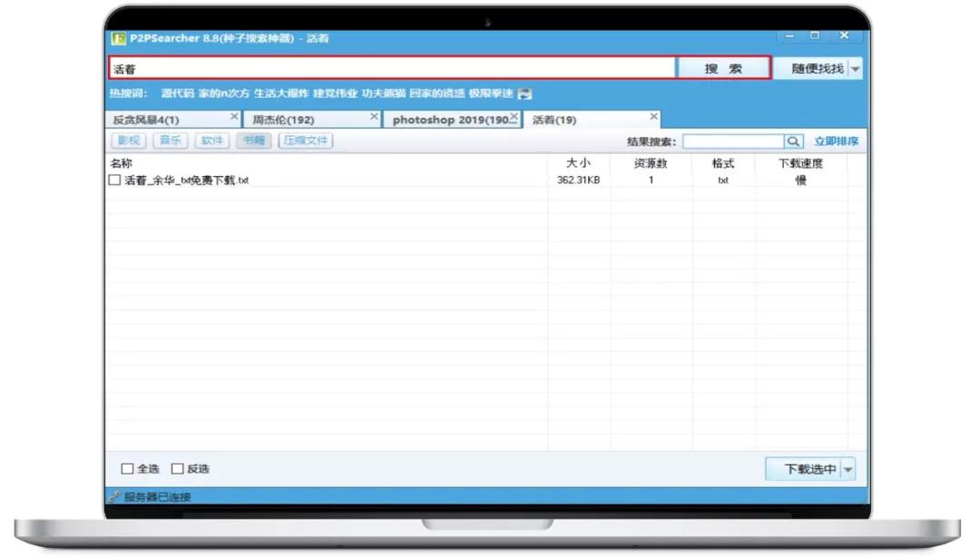Click hot word 建党伟业
980x557 pixels.
click(x=335, y=93)
